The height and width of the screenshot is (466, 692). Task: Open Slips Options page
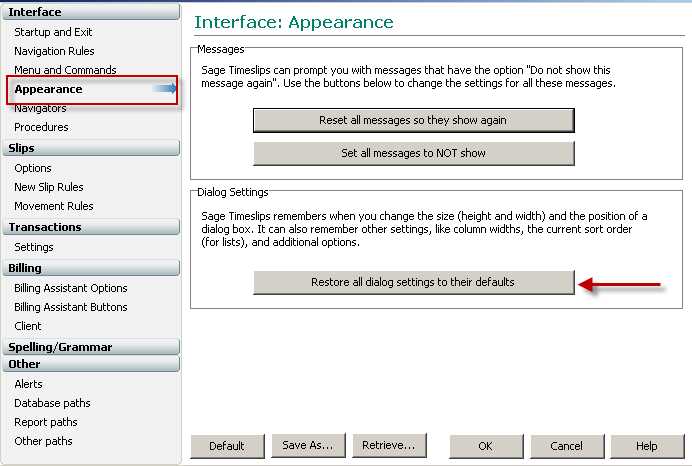tap(33, 168)
